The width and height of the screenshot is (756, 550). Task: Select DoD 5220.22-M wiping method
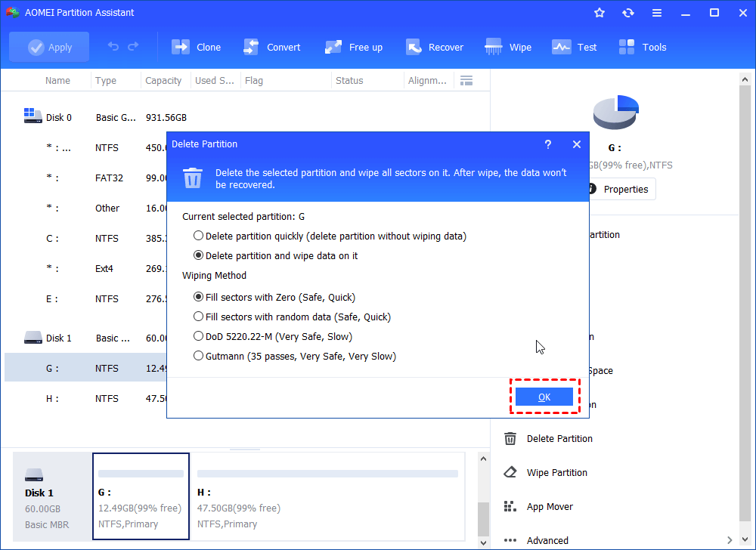coord(273,337)
